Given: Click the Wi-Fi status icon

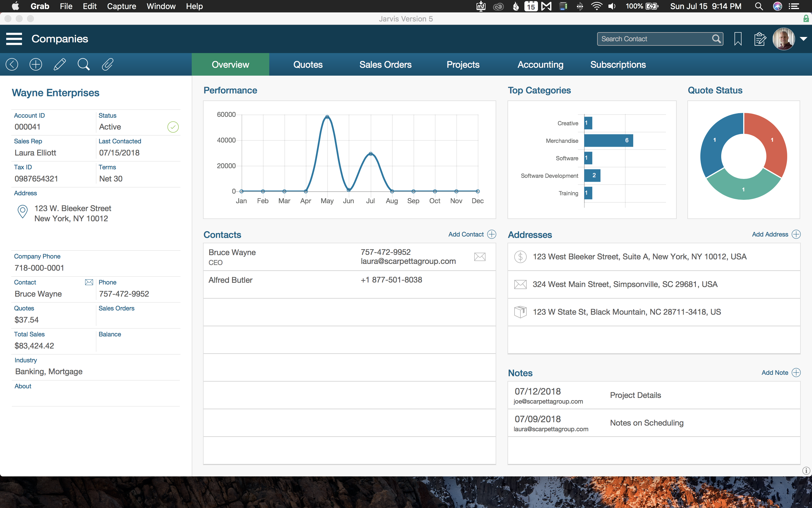Looking at the screenshot, I should point(596,6).
